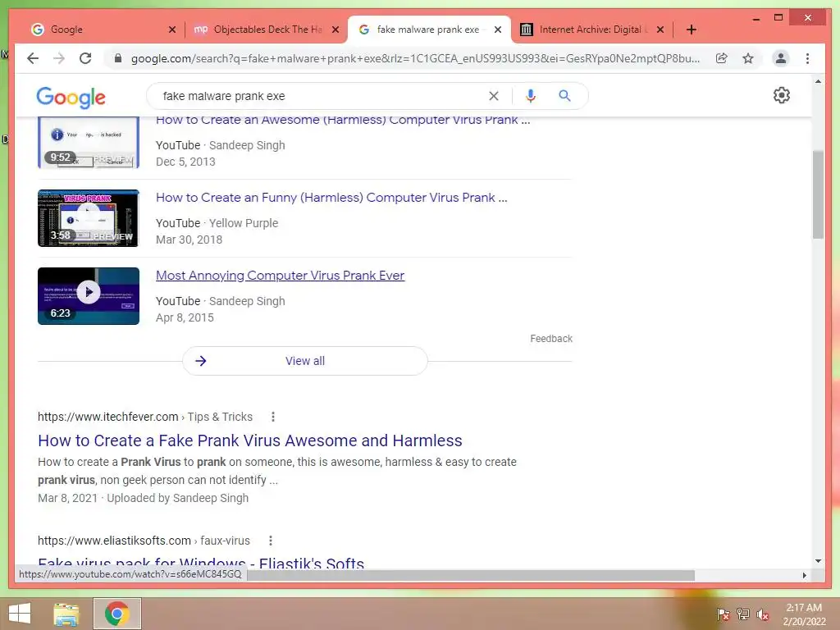Reload the current page
Viewport: 840px width, 630px height.
(x=85, y=58)
